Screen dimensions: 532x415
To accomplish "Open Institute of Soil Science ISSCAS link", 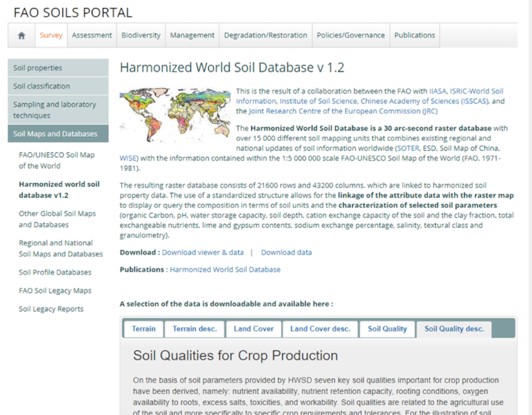I will click(384, 101).
